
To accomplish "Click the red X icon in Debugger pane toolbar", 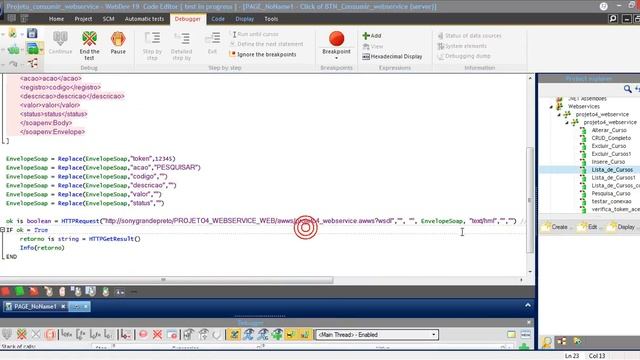I will [158, 335].
